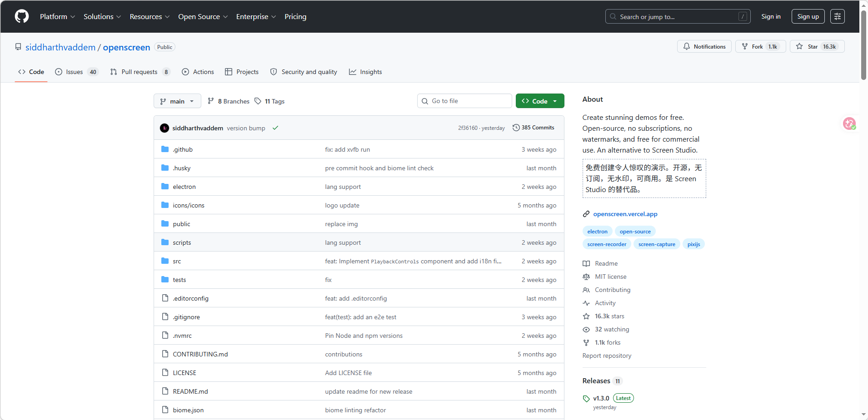
Task: Open the openscreen.vercel.app link
Action: click(625, 214)
